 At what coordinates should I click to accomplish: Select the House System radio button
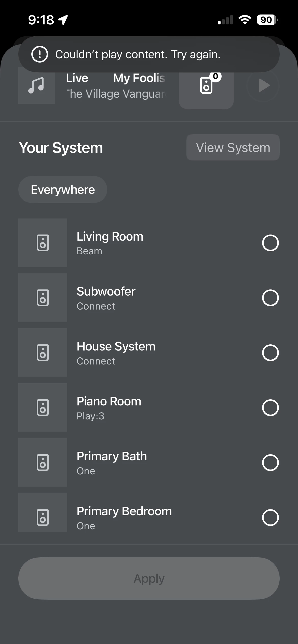click(270, 353)
